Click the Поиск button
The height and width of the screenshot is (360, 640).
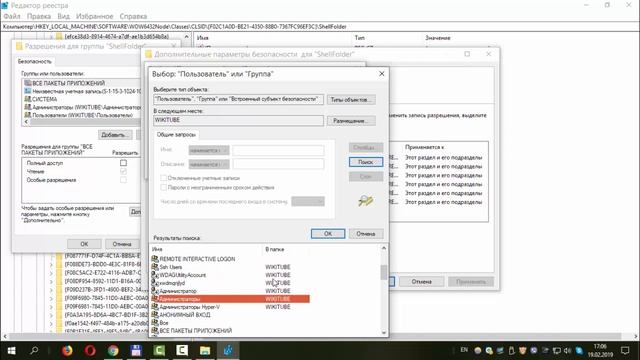tap(366, 162)
